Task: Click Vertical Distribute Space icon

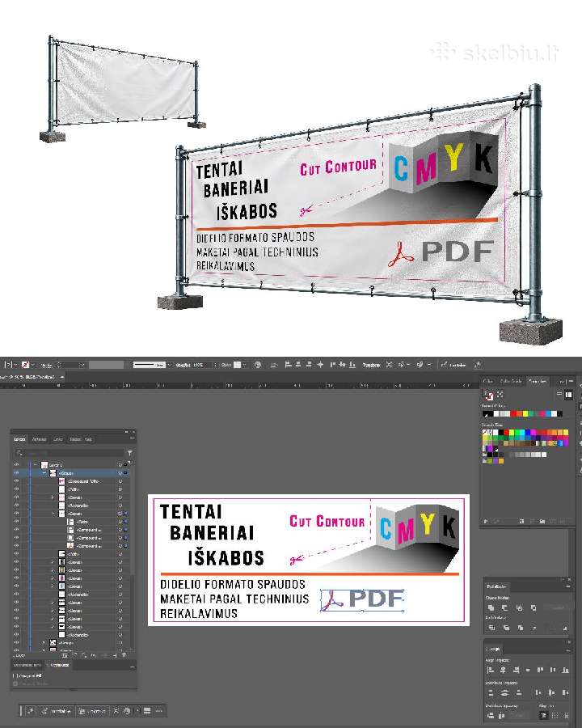Action: tap(491, 716)
